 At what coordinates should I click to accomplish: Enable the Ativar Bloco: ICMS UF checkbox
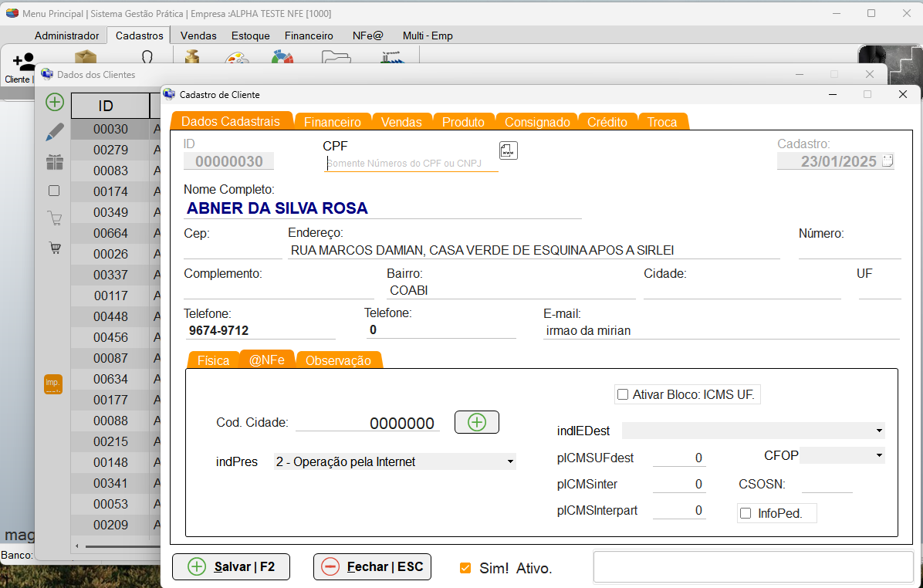(623, 395)
